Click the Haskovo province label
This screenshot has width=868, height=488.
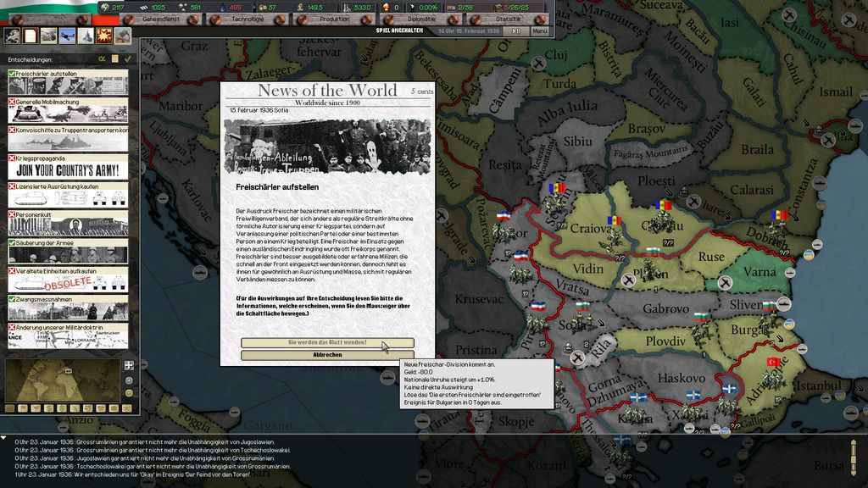pos(682,379)
